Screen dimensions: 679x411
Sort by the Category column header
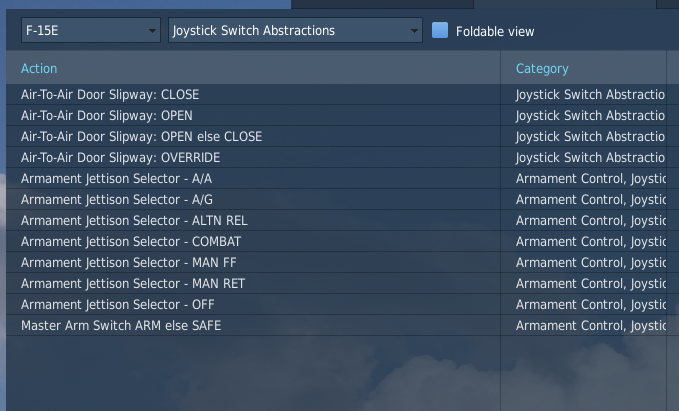coord(542,68)
